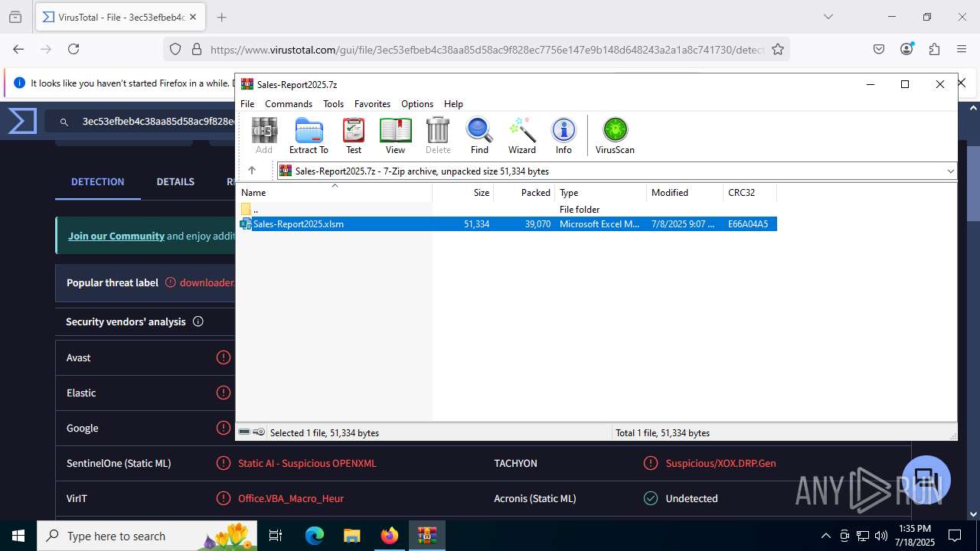Click the Windows Start button
This screenshot has width=980, height=551.
pos(18,536)
